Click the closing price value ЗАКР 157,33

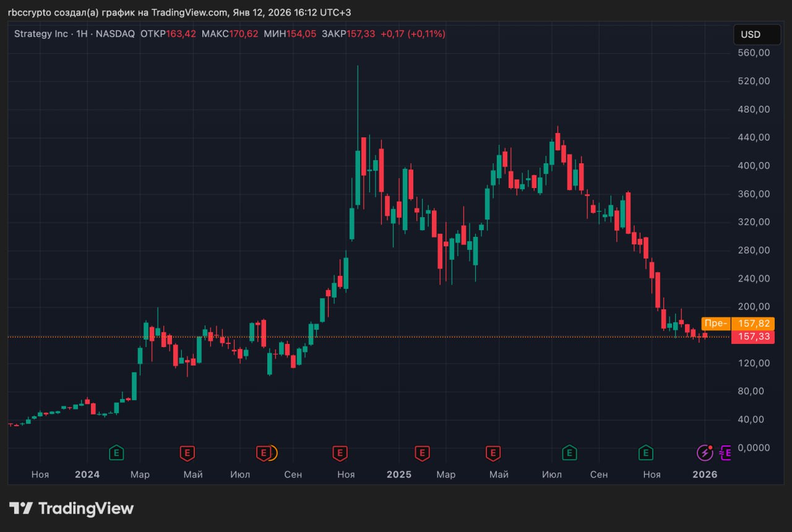point(361,34)
